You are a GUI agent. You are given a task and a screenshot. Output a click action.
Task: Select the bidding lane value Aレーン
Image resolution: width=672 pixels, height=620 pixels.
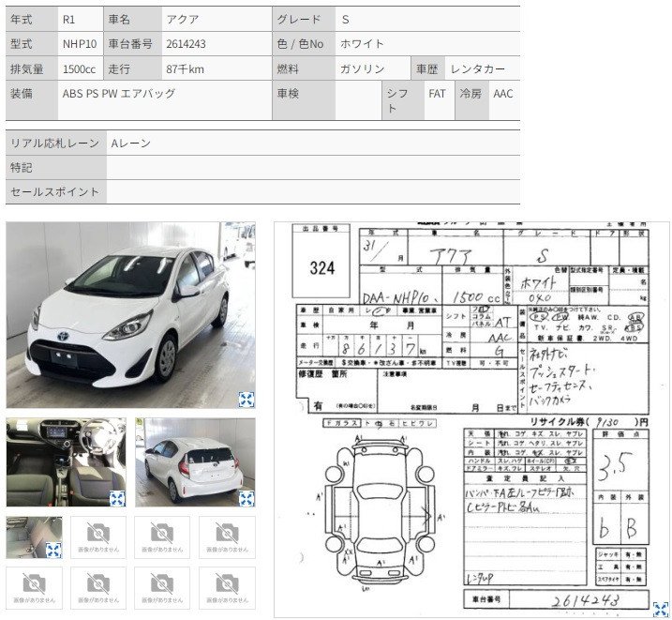(x=130, y=143)
